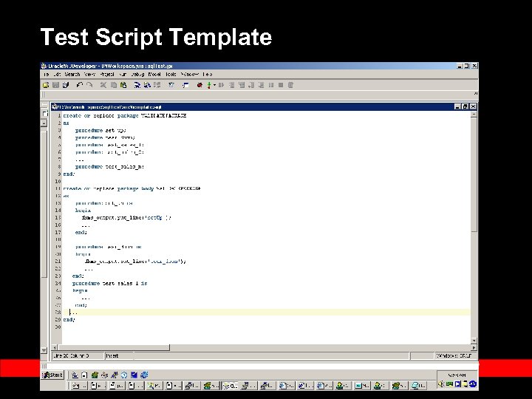Screen dimensions: 532x399
Task: Click the Step Into debugger icon
Action: (242, 85)
